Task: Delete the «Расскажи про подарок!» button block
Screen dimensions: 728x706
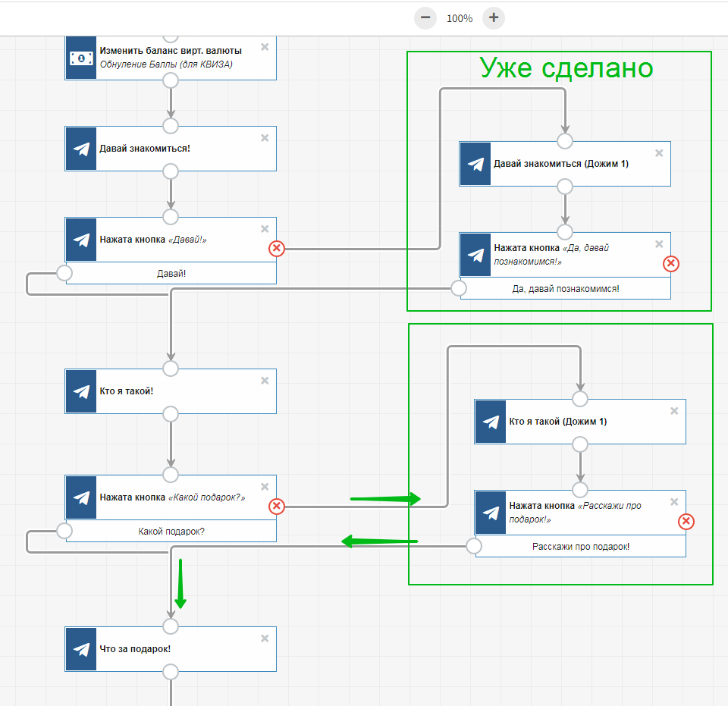Action: (674, 502)
